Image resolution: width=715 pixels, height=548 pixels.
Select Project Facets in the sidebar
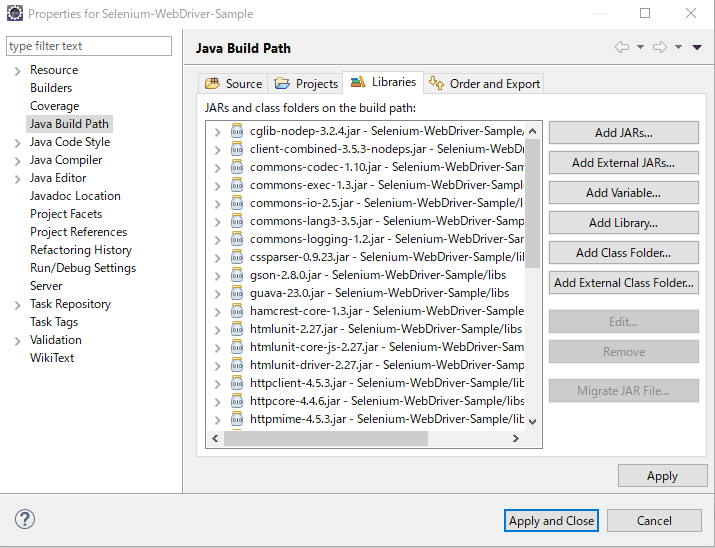(x=66, y=214)
